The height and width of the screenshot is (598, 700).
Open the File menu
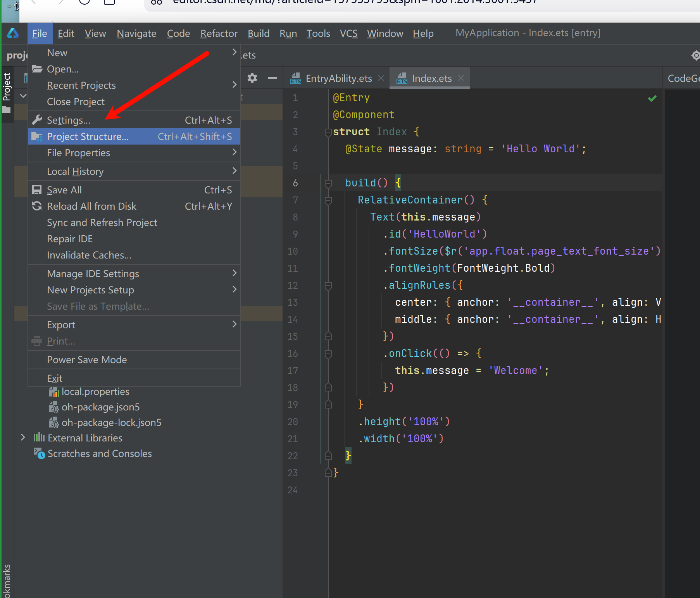(40, 34)
